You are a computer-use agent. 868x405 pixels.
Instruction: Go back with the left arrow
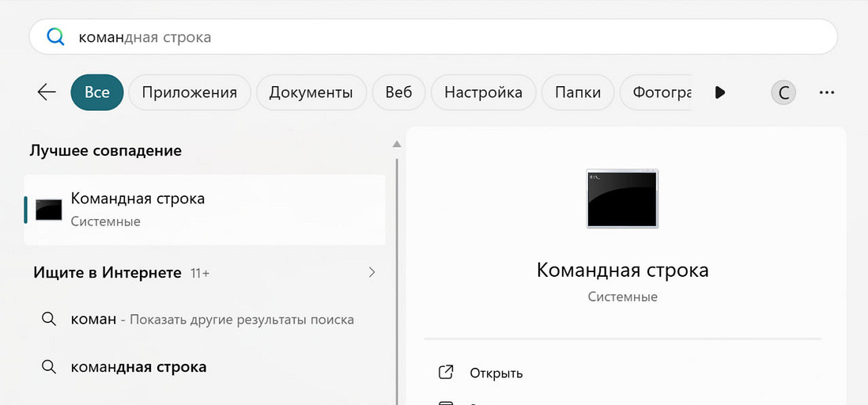(47, 92)
